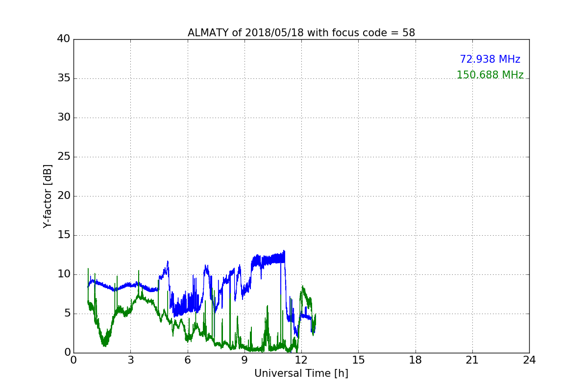Click the y-axis tick label 30
Screen dimensions: 588x392
64,118
